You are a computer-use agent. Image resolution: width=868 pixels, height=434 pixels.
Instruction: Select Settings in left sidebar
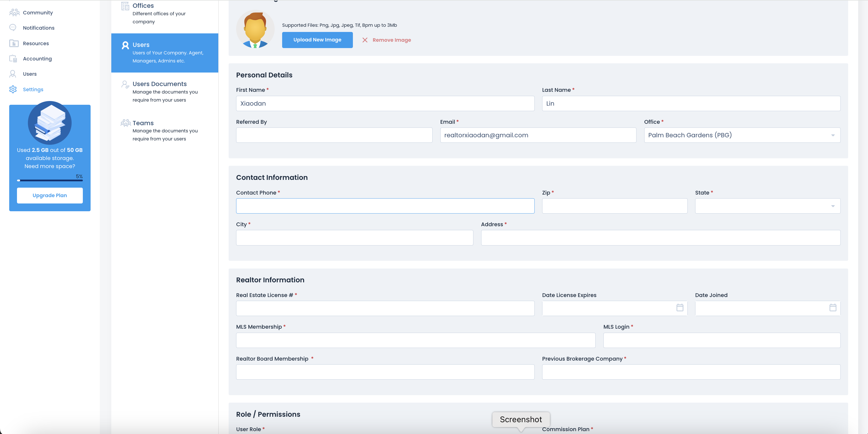(33, 90)
